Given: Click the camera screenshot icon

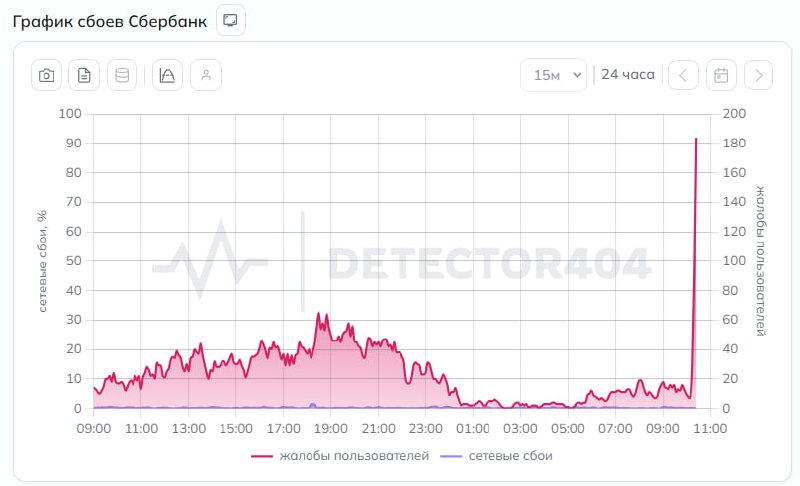Looking at the screenshot, I should coord(46,75).
